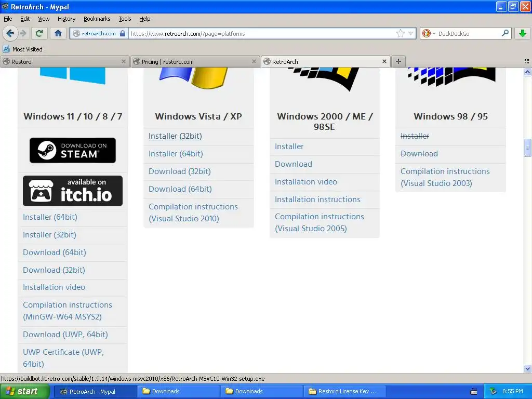Screen dimensions: 532x399
Task: Click the padlock site identity icon
Action: tap(123, 33)
